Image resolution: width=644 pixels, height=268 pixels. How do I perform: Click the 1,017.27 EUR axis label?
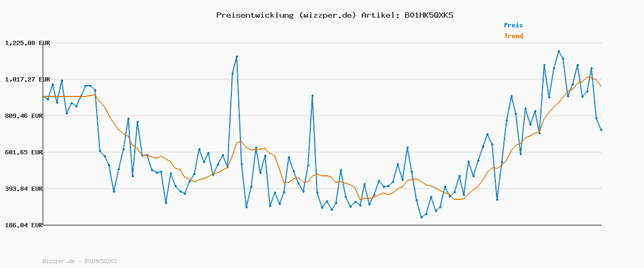click(27, 79)
